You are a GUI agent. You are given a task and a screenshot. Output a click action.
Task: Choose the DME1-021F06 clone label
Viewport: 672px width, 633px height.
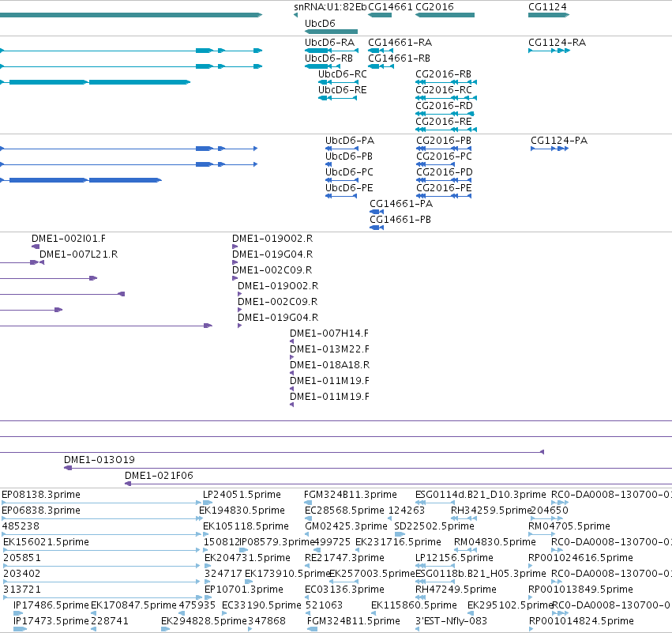159,476
